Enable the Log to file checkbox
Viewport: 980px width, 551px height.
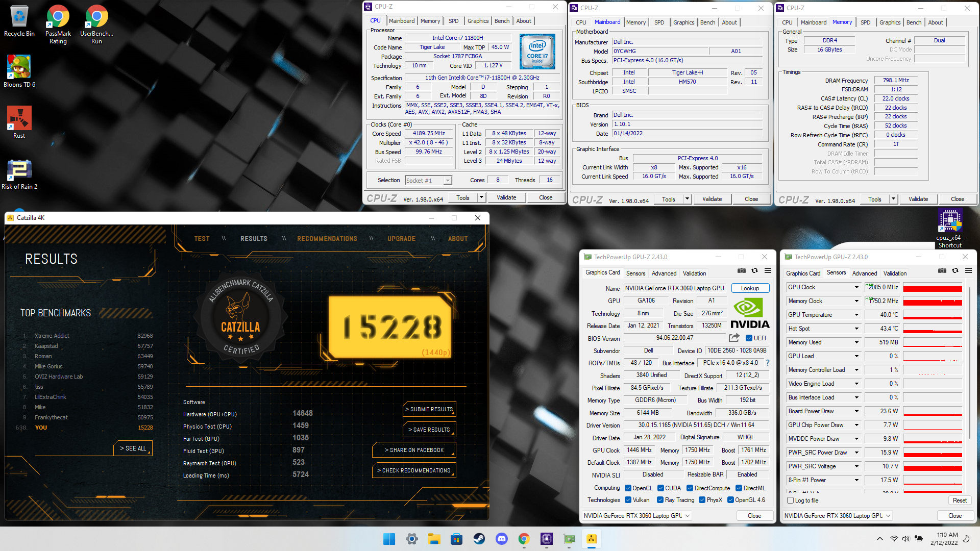click(790, 500)
